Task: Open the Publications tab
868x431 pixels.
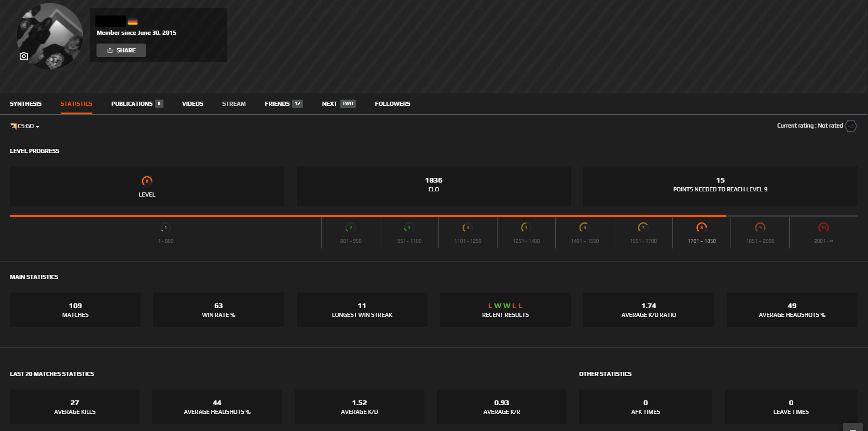Action: pos(137,104)
